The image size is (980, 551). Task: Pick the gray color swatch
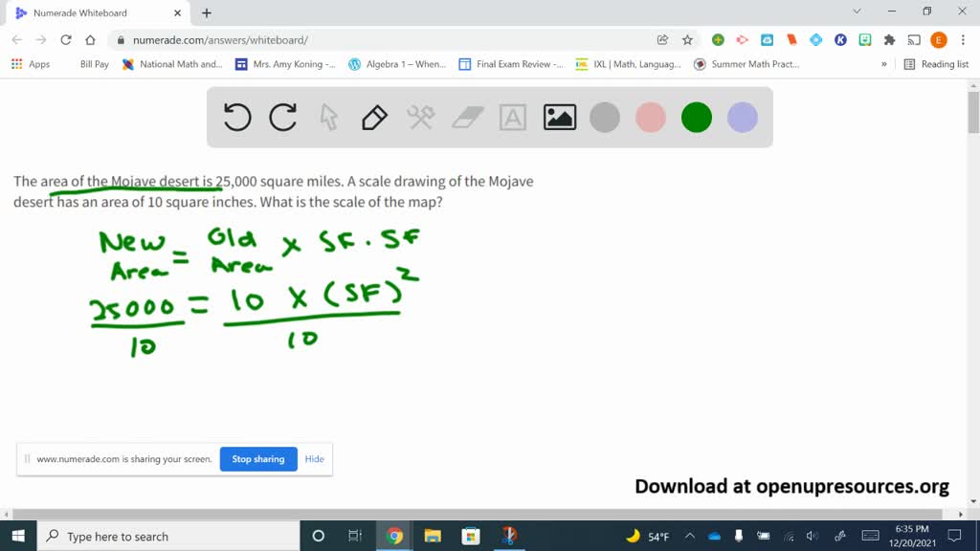click(605, 118)
